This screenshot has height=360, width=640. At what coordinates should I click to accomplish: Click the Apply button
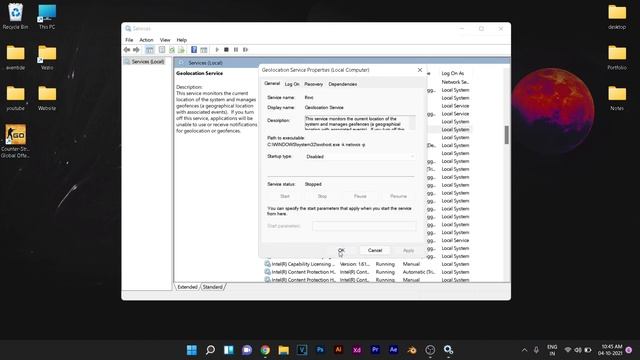(x=408, y=250)
